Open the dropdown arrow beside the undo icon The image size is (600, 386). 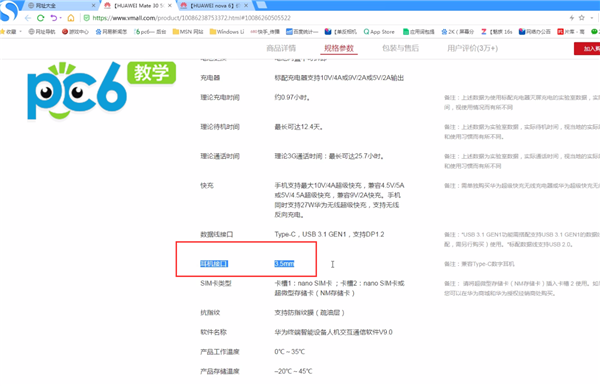tap(60, 18)
